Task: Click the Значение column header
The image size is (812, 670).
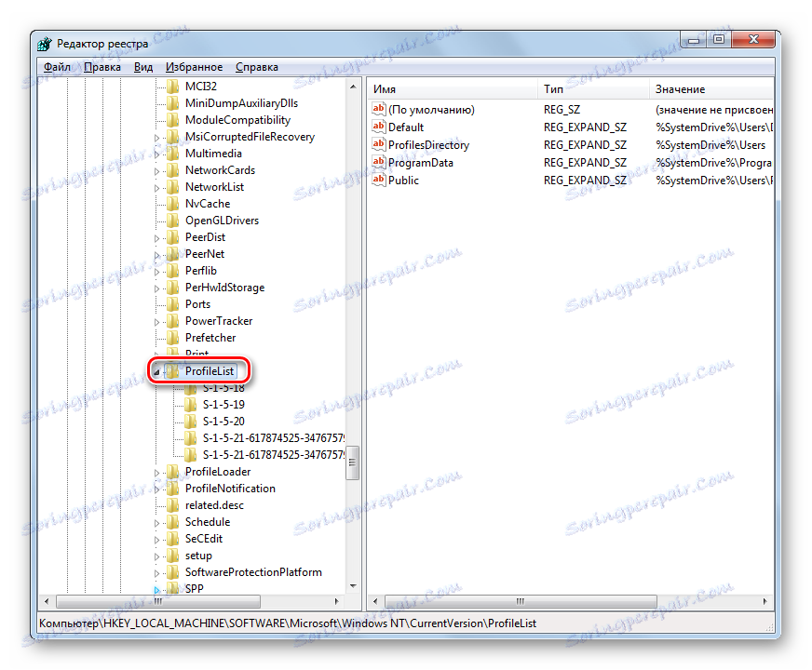Action: (x=711, y=89)
